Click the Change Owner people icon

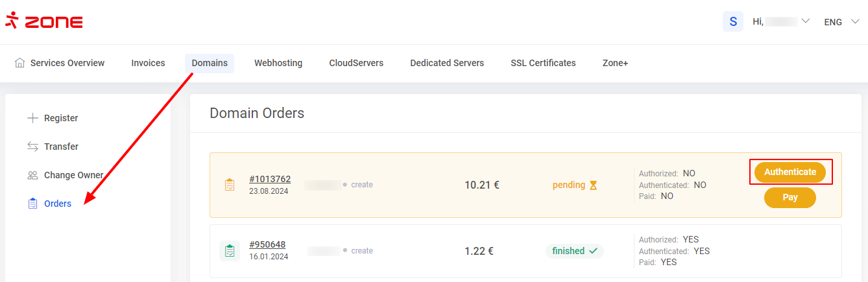32,175
